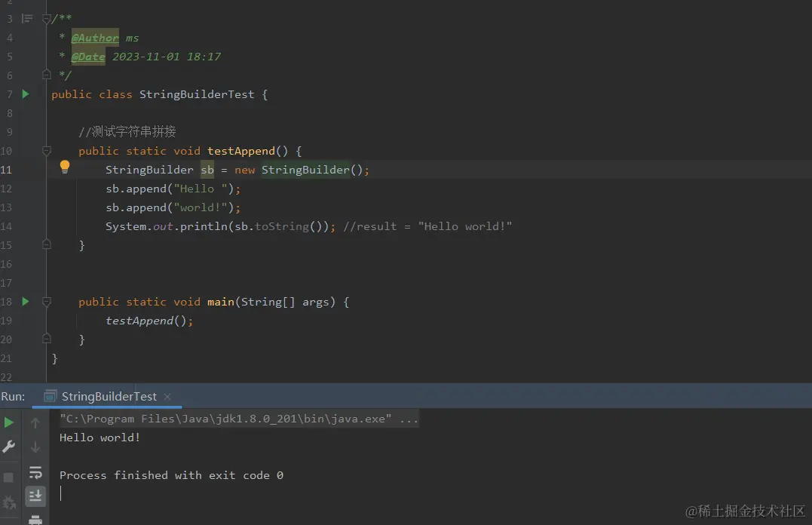Viewport: 812px width, 525px height.
Task: Click the run gutter icon beside the main method
Action: pyautogui.click(x=26, y=302)
